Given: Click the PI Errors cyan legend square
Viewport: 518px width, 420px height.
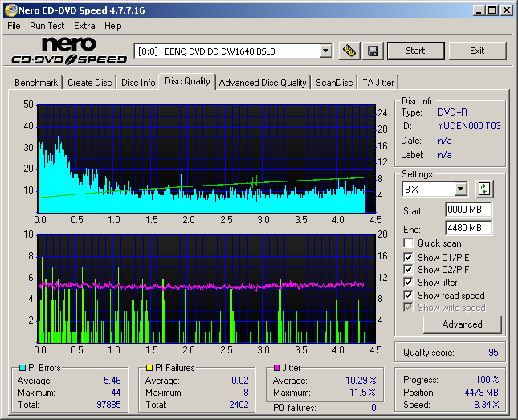Looking at the screenshot, I should (x=22, y=368).
